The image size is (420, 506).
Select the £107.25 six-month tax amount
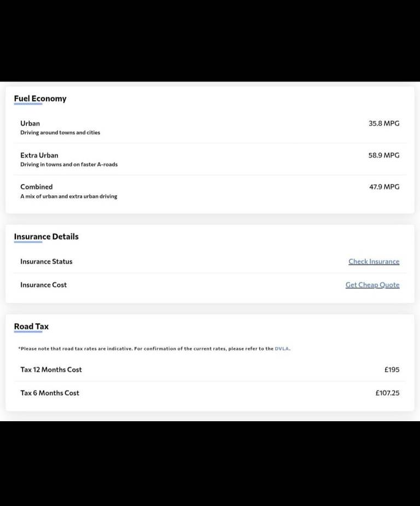coord(387,393)
